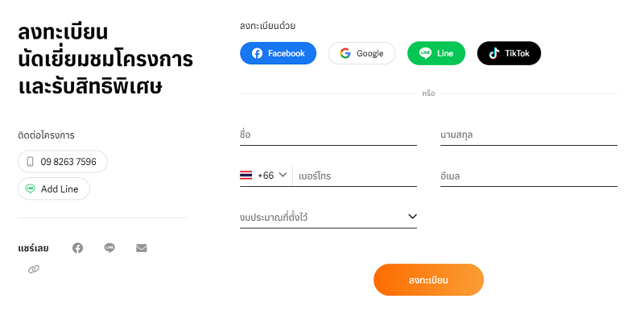Focus the นามสกุล last name field
This screenshot has height=323, width=644.
528,135
